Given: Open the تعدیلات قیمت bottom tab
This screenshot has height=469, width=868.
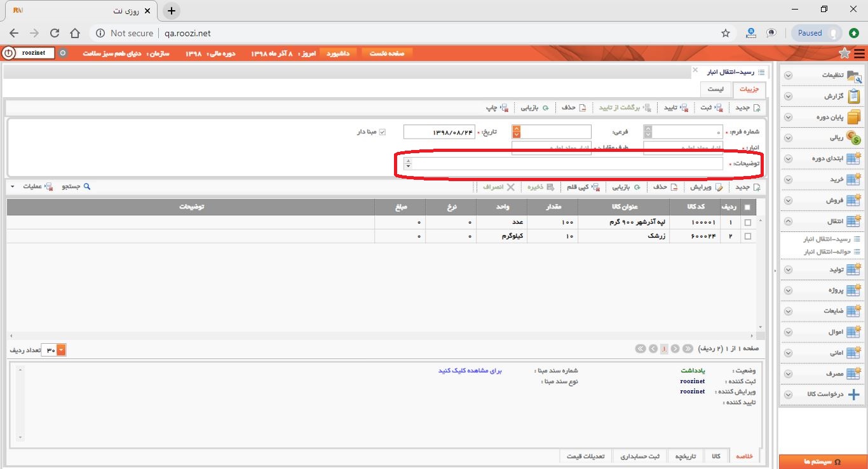Looking at the screenshot, I should [x=586, y=456].
